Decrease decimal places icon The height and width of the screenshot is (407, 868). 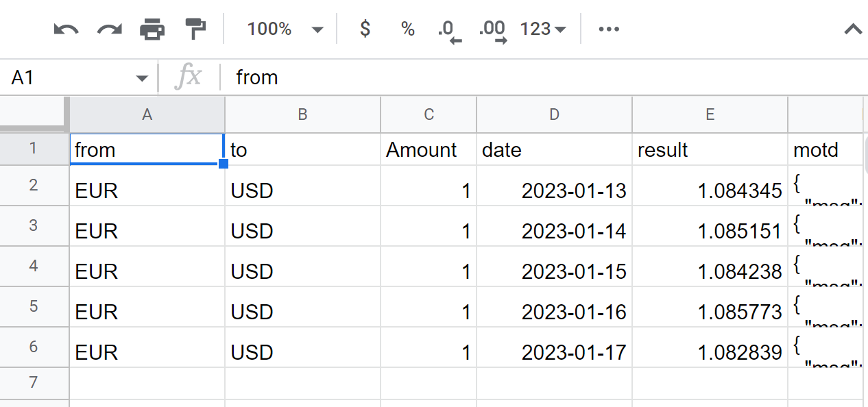[x=449, y=29]
